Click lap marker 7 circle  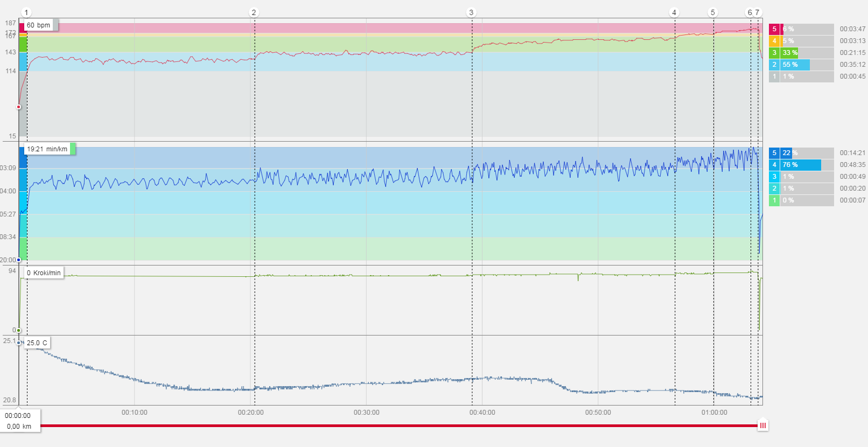758,12
